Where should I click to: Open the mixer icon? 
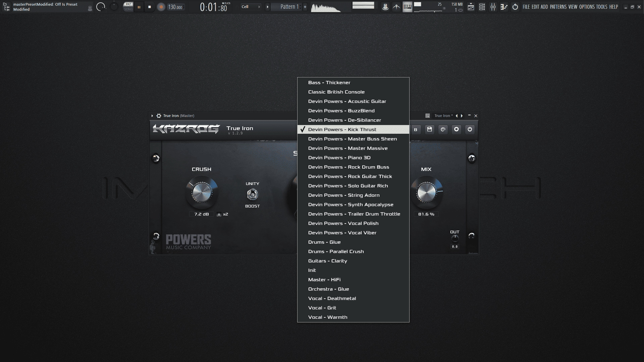click(493, 7)
